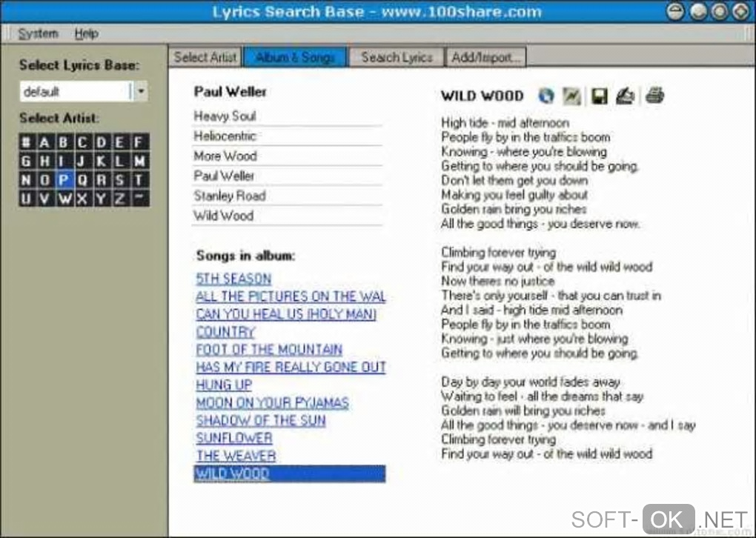Open ALL THE PICTURES ON THE WAL link
The image size is (756, 538).
[x=291, y=296]
